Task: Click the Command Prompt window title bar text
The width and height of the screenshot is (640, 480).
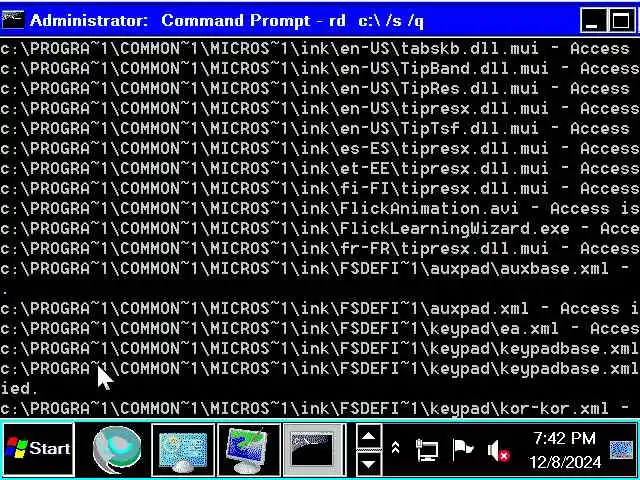Action: tap(227, 20)
